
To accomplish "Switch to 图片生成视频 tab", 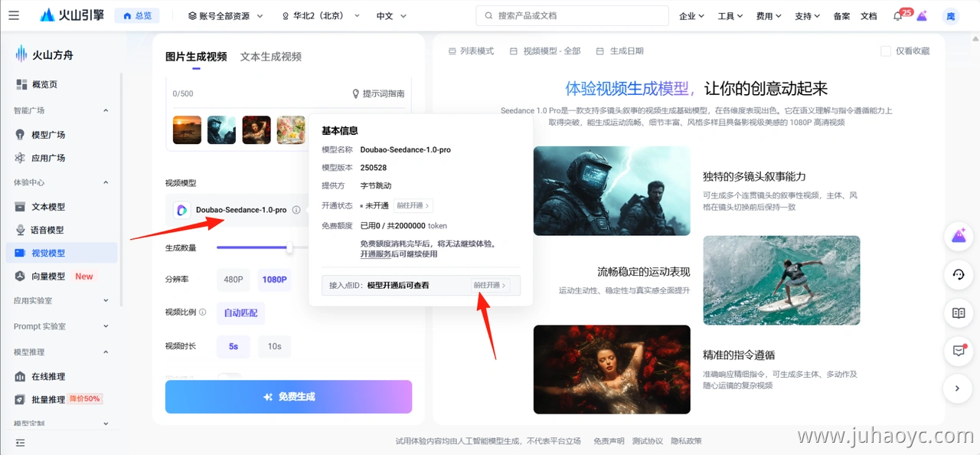I will point(196,57).
